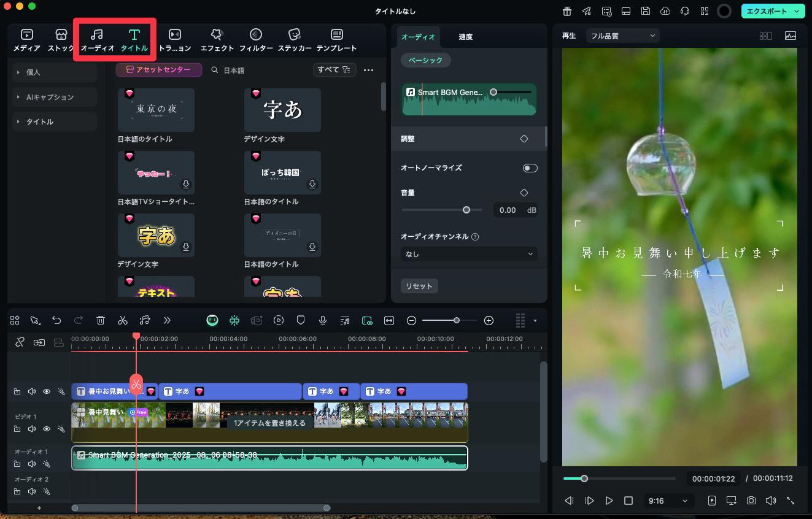812x519 pixels.
Task: Add a marker with the shield marker icon
Action: pos(301,320)
